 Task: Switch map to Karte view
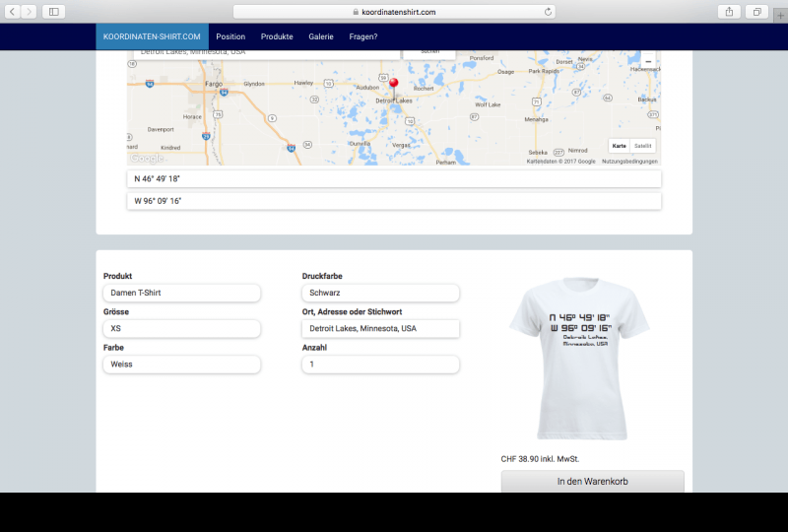pos(619,145)
